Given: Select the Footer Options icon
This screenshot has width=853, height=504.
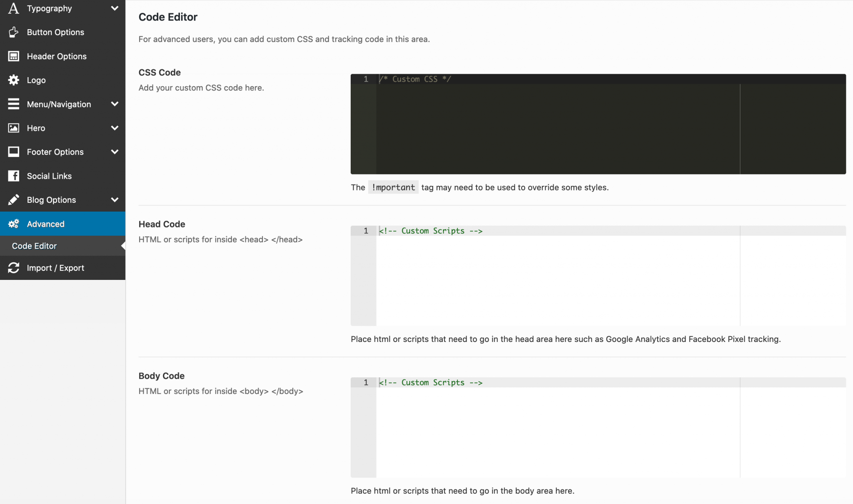Looking at the screenshot, I should (x=13, y=152).
